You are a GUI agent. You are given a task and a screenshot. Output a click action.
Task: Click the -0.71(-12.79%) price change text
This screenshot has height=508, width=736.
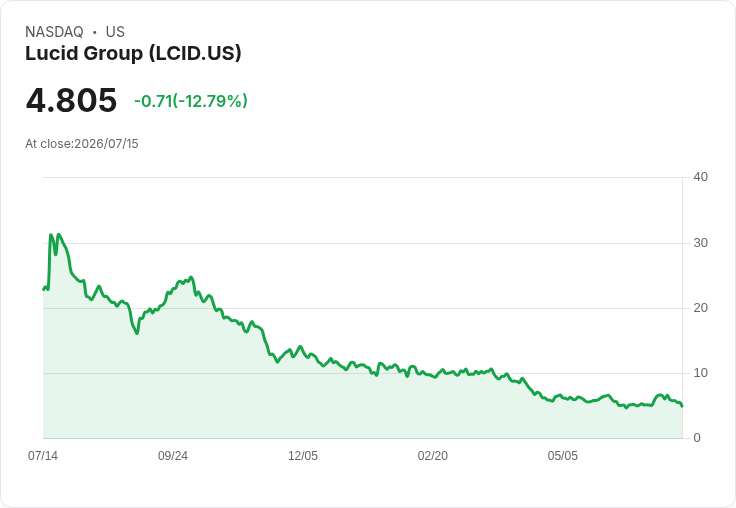point(191,101)
